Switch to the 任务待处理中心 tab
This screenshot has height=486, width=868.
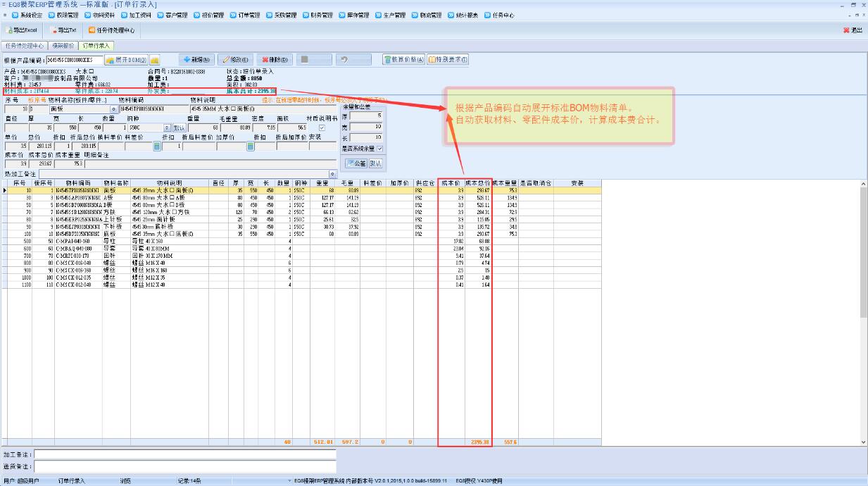(x=25, y=46)
